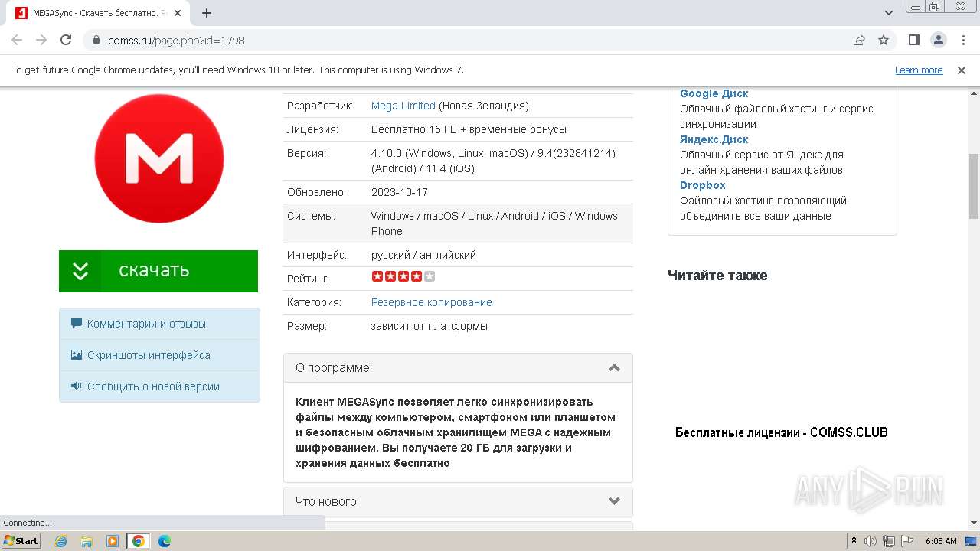The height and width of the screenshot is (551, 980).
Task: Open the Mega Limited developer link
Action: pyautogui.click(x=403, y=106)
